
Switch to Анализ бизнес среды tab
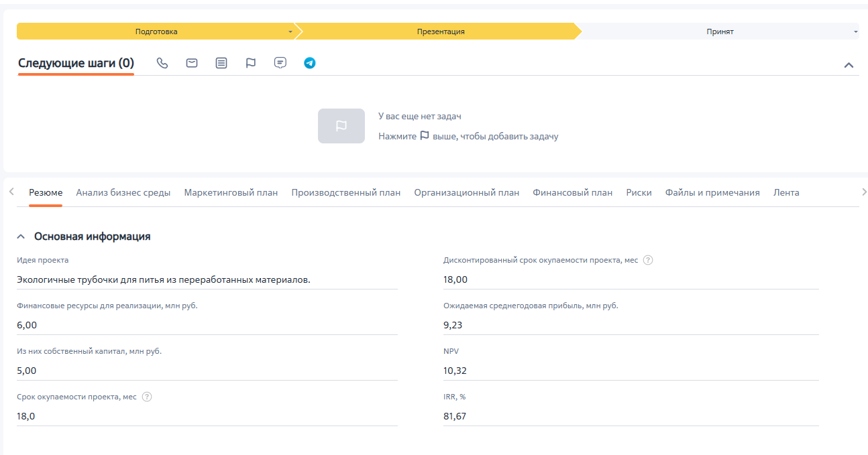tap(123, 192)
